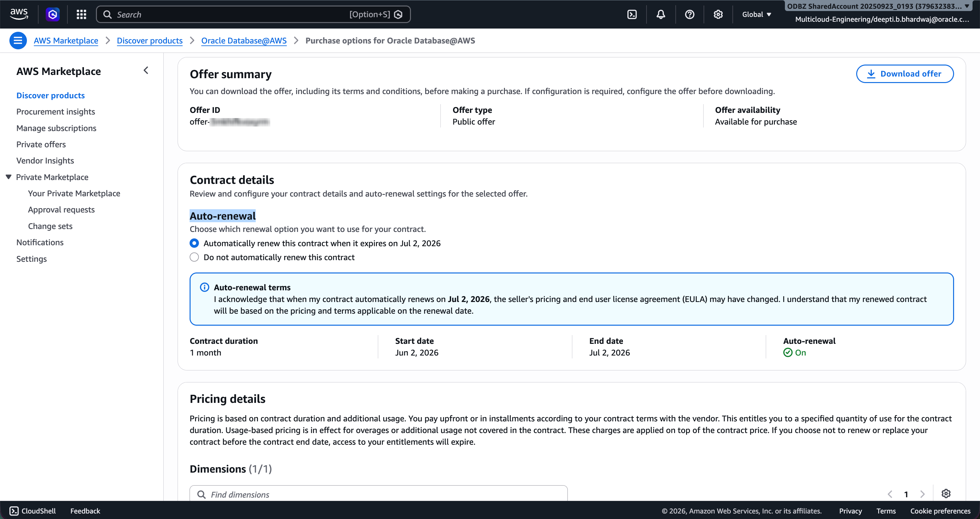The image size is (980, 519).
Task: Click the Dimensions (1/1) heading
Action: (x=230, y=469)
